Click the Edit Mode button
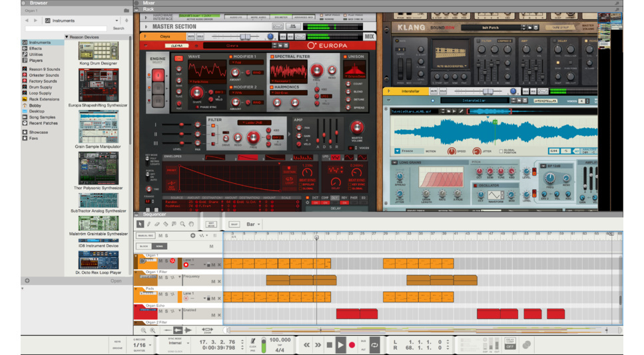This screenshot has height=355, width=644. 210,224
